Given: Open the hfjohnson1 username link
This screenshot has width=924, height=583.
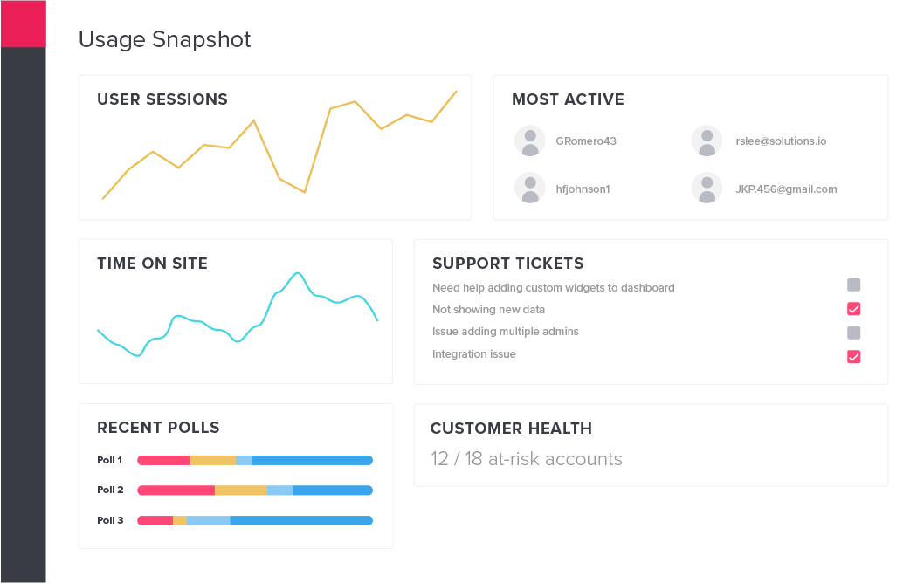Looking at the screenshot, I should point(583,189).
